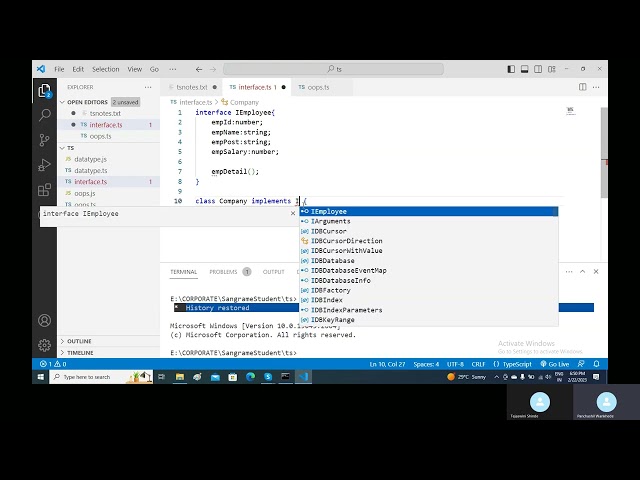
Task: Choose IDBDatabase suggestion
Action: (429, 261)
